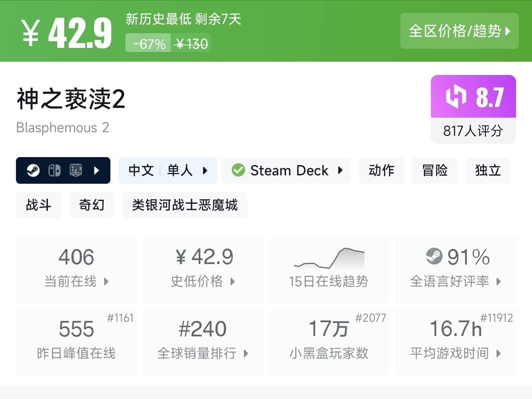
Task: Select the 类银河战士恶魔城 tag
Action: pos(185,205)
